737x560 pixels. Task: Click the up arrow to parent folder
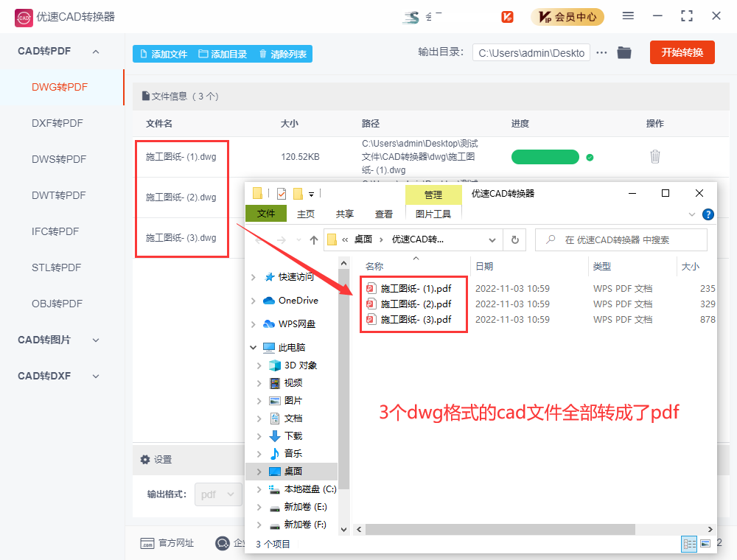(314, 240)
